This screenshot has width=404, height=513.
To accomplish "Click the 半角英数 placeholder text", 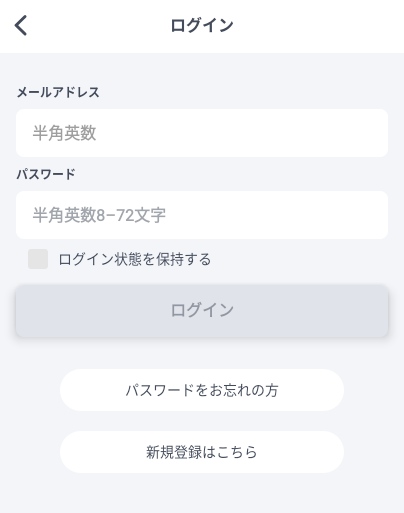I will point(64,133).
